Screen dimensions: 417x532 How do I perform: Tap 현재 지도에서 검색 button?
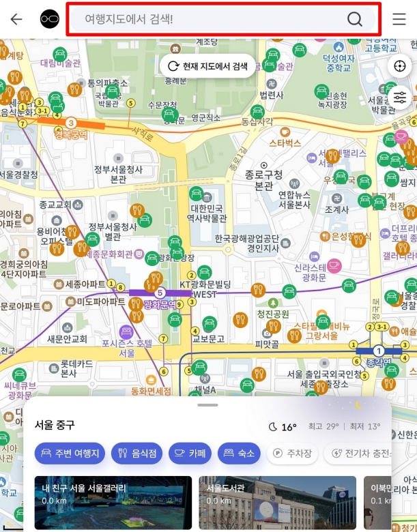pos(207,66)
